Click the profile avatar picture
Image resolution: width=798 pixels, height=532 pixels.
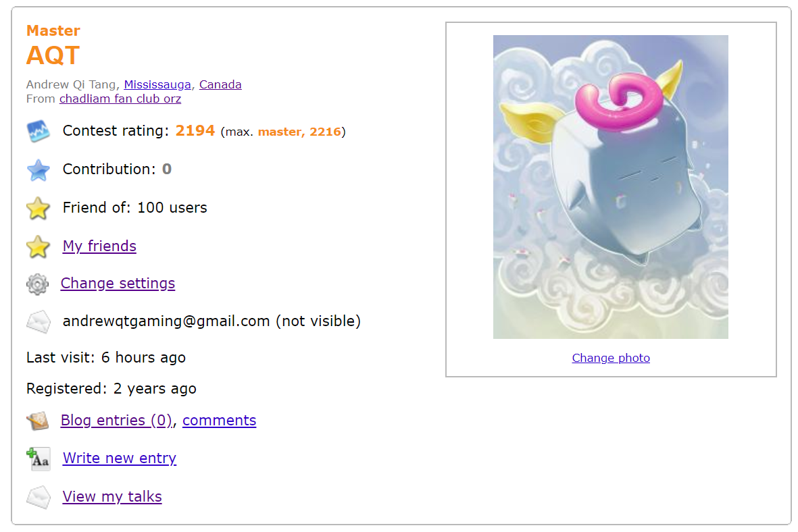(611, 186)
